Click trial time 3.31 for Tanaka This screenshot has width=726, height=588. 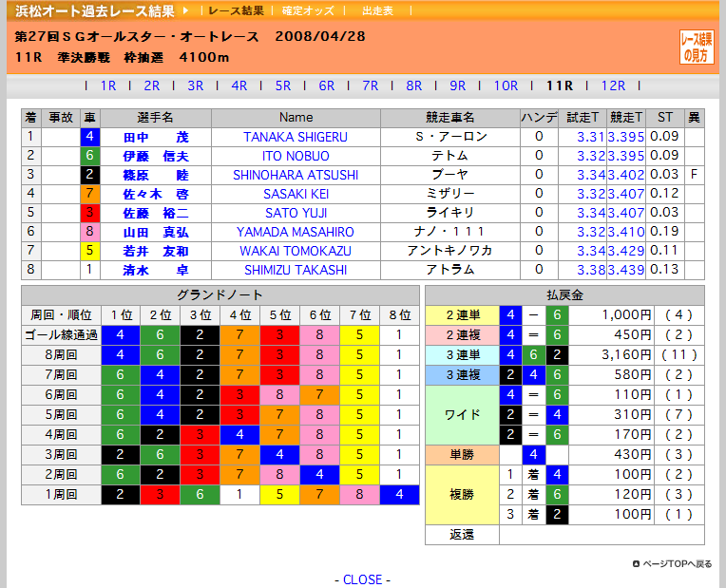point(590,137)
